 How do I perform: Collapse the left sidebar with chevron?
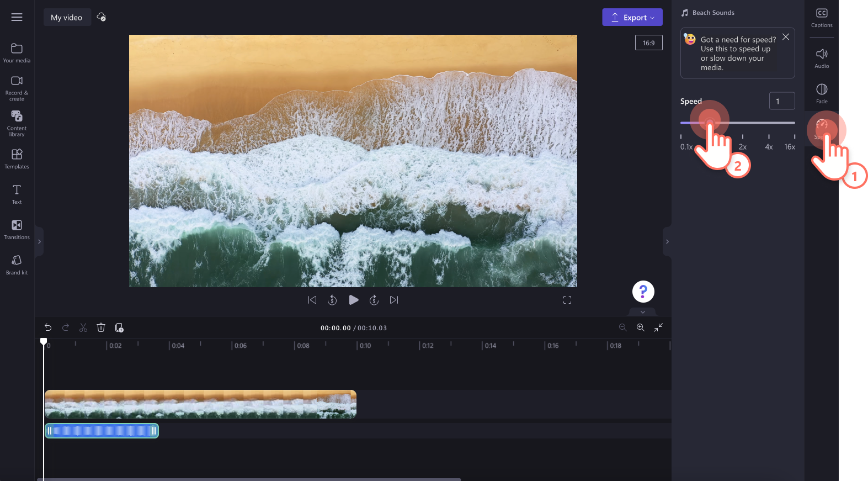click(x=39, y=241)
